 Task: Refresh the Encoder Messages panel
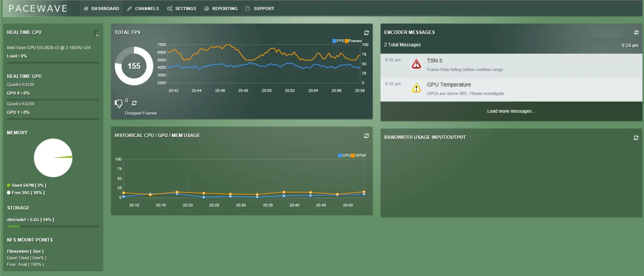click(636, 33)
